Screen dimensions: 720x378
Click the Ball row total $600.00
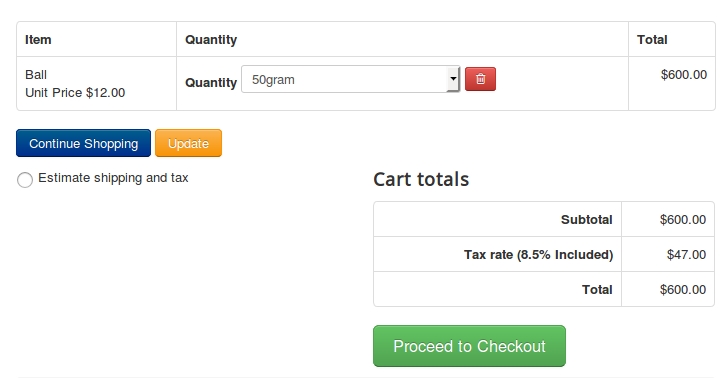pyautogui.click(x=684, y=74)
